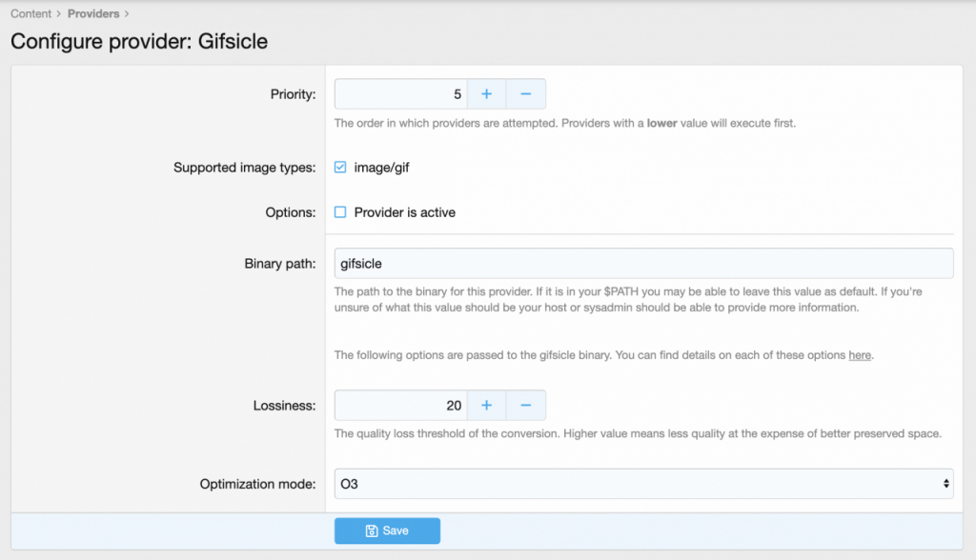The width and height of the screenshot is (976, 560).
Task: Enable the Provider is active checkbox
Action: (x=340, y=212)
